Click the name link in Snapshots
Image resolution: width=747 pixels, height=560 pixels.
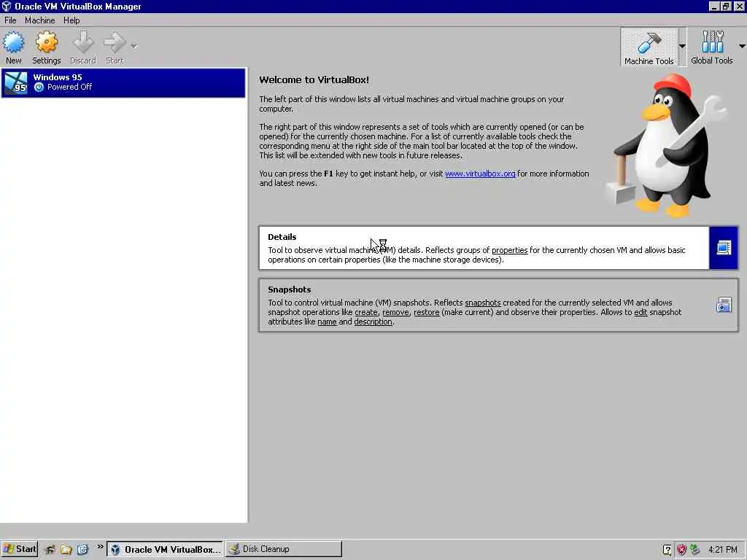click(327, 322)
